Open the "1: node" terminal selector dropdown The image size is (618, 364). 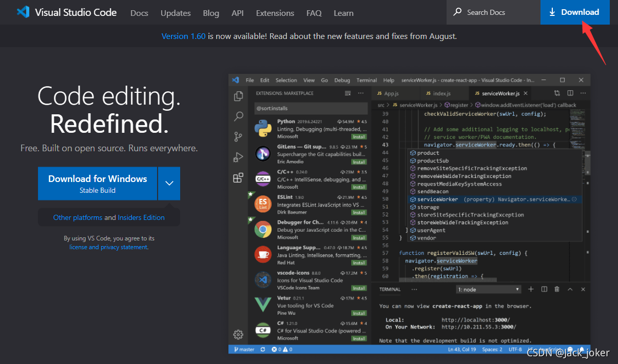pos(489,289)
